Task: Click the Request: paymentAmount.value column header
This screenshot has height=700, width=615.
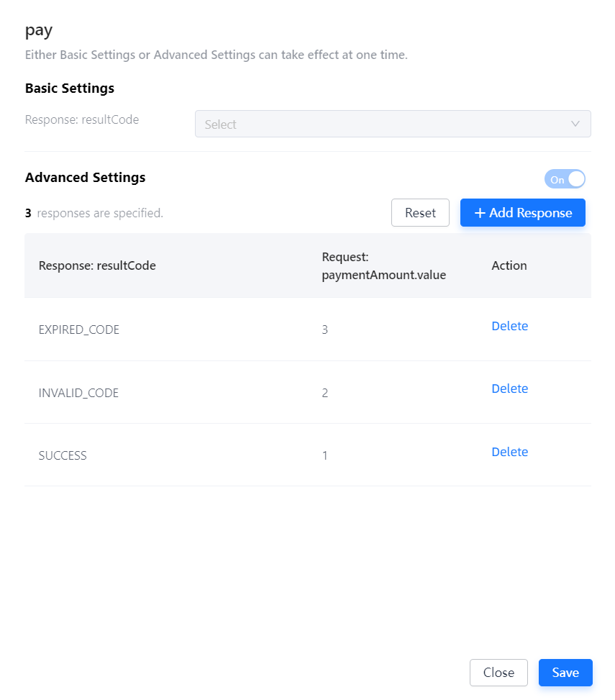Action: tap(384, 265)
